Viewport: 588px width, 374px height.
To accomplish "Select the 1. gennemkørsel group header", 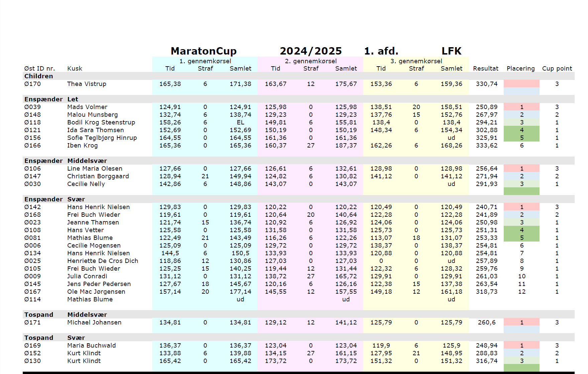I will coord(205,61).
